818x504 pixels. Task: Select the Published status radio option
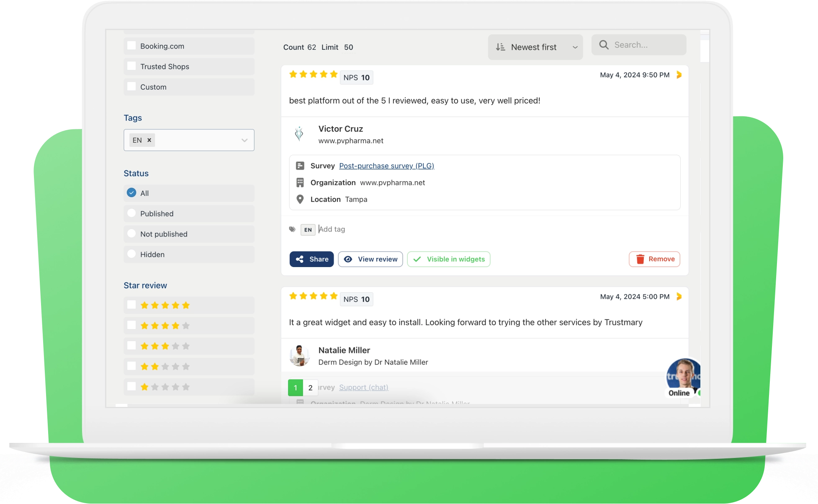131,213
